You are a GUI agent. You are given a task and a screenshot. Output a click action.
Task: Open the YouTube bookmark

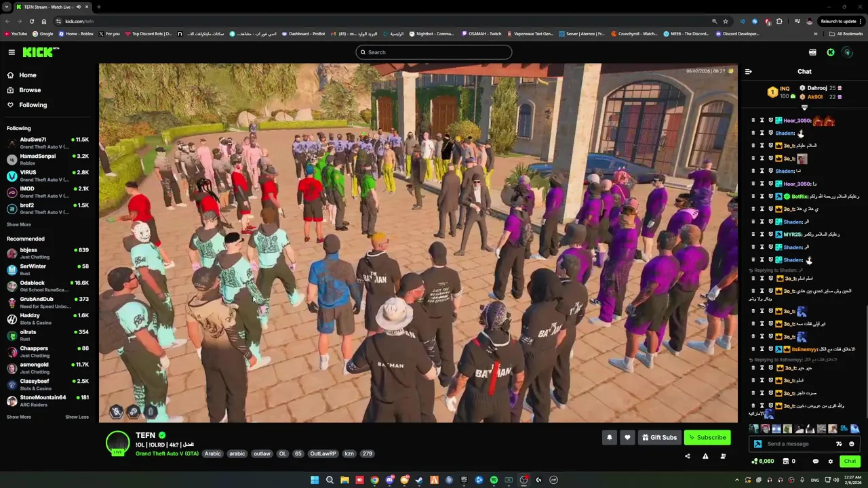point(16,34)
